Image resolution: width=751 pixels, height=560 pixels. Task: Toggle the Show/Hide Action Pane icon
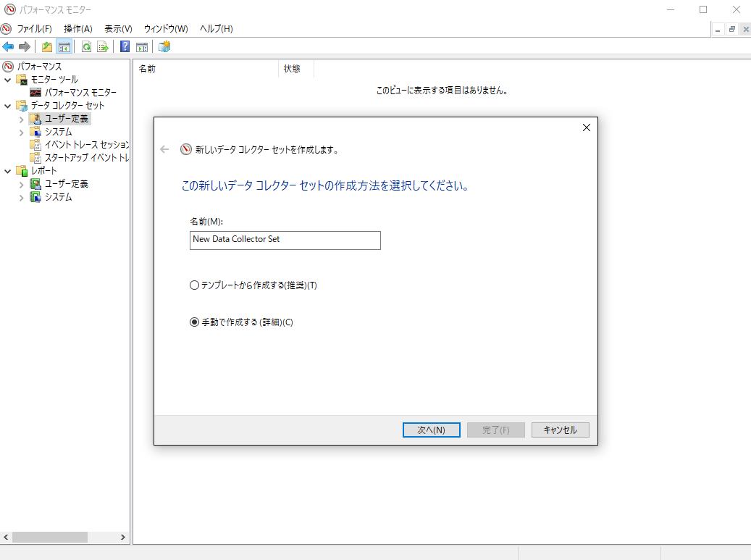pyautogui.click(x=142, y=46)
